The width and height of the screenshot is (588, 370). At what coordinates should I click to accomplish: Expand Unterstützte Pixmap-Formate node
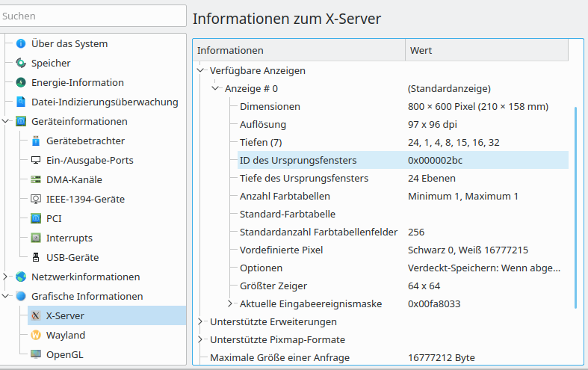[x=200, y=339]
